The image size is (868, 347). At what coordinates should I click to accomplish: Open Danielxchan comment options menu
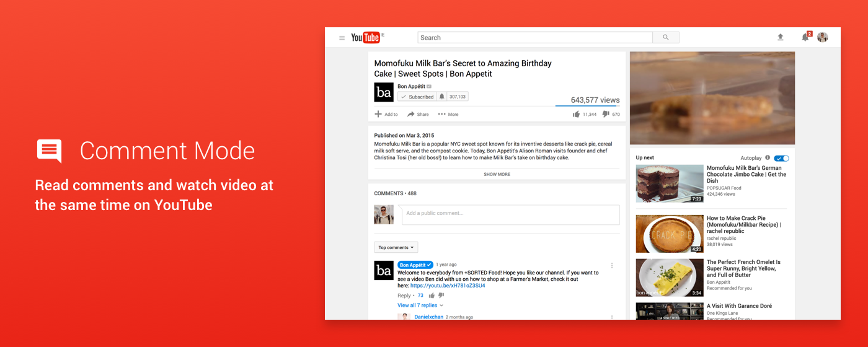pyautogui.click(x=612, y=317)
